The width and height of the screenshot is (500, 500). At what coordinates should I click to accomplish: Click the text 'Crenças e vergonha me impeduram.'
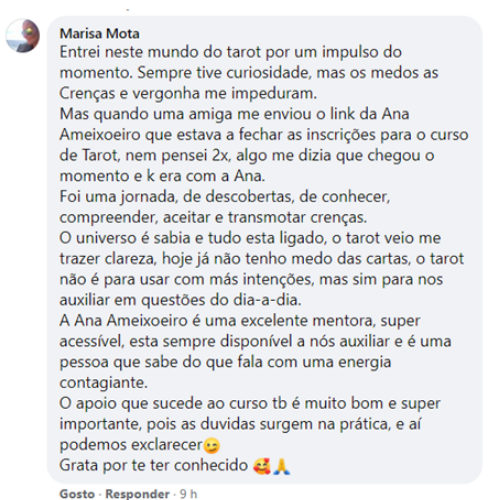[x=188, y=94]
